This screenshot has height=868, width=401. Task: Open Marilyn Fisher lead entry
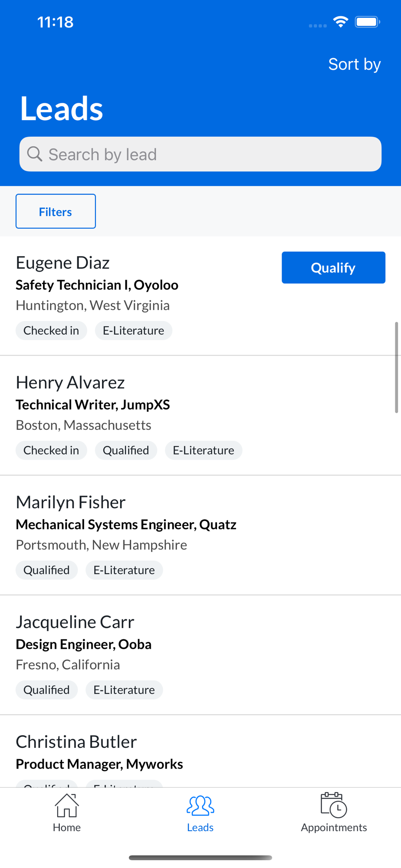coord(71,502)
